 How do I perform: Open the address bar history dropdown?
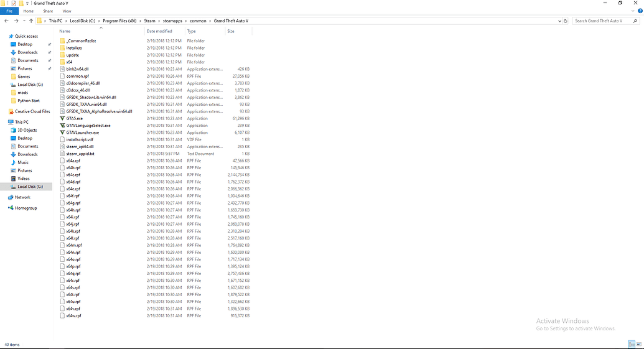pos(559,21)
